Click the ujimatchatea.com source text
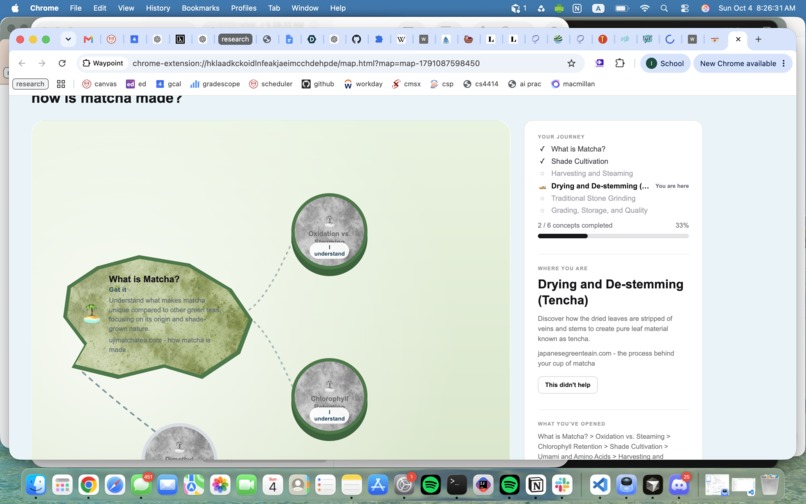The width and height of the screenshot is (806, 504). 159,345
